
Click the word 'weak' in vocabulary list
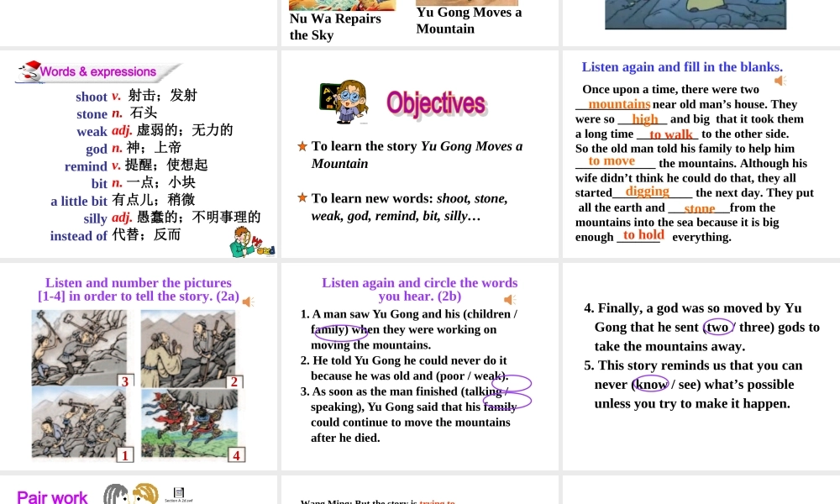coord(92,131)
